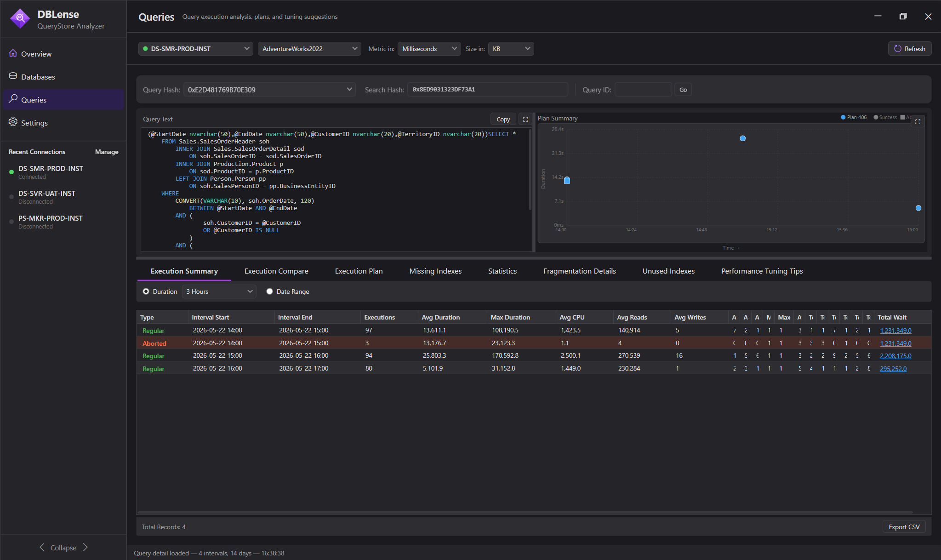Click status dot of DS-SVR-UAT-INST connection
The height and width of the screenshot is (560, 941).
(x=11, y=197)
